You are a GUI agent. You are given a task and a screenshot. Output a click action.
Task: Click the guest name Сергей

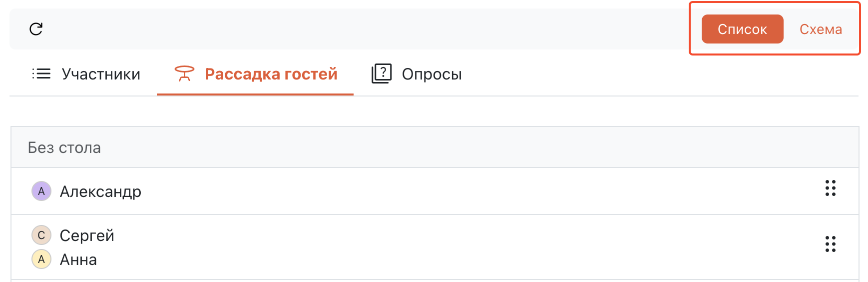pos(87,235)
